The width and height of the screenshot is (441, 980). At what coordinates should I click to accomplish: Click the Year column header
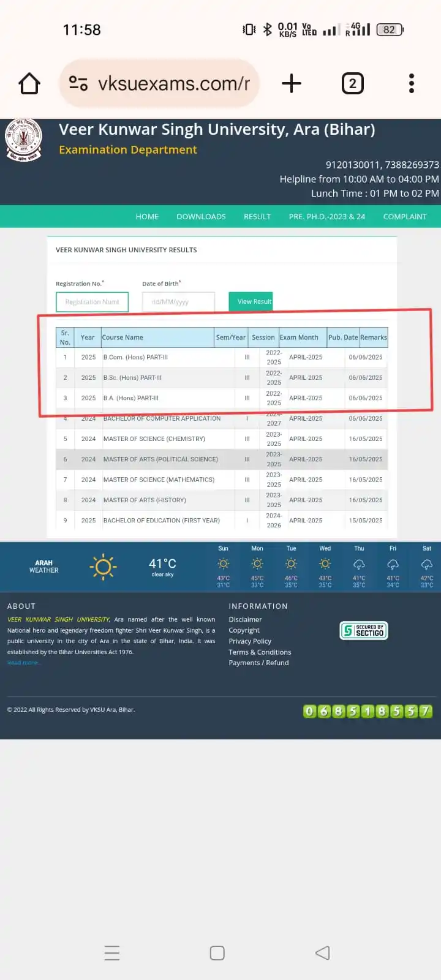tap(88, 337)
